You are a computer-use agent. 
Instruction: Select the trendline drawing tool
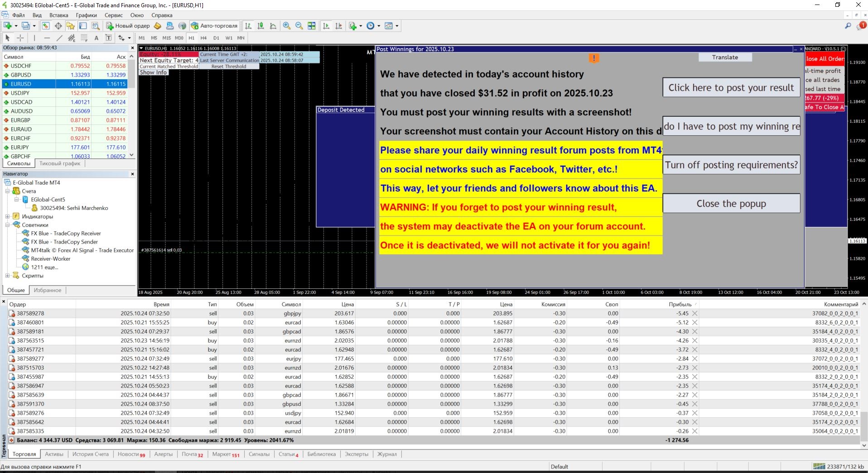tap(59, 38)
